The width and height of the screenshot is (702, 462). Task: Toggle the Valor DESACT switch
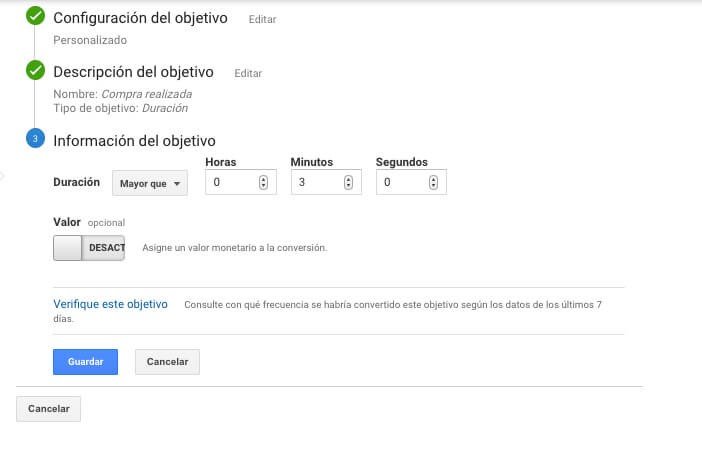click(x=89, y=247)
